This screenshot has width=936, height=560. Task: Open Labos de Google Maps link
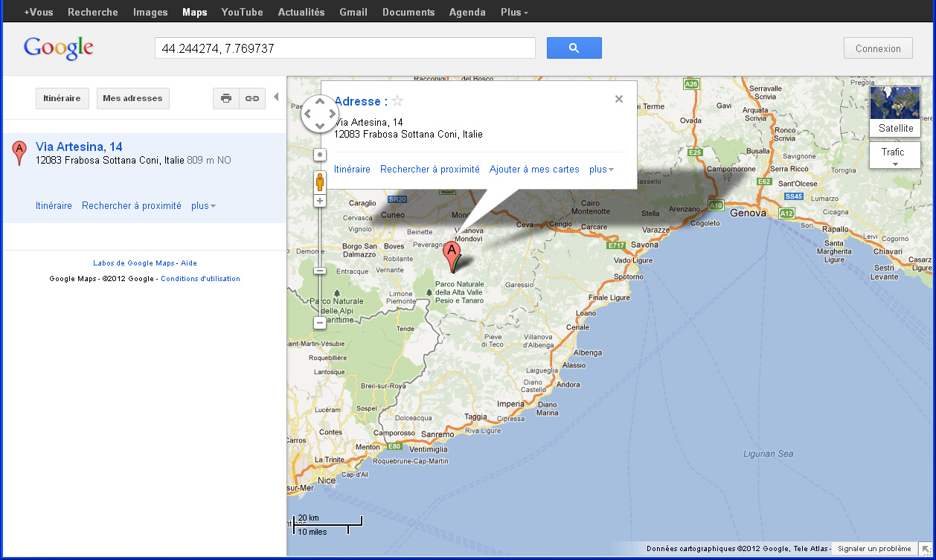coord(133,263)
